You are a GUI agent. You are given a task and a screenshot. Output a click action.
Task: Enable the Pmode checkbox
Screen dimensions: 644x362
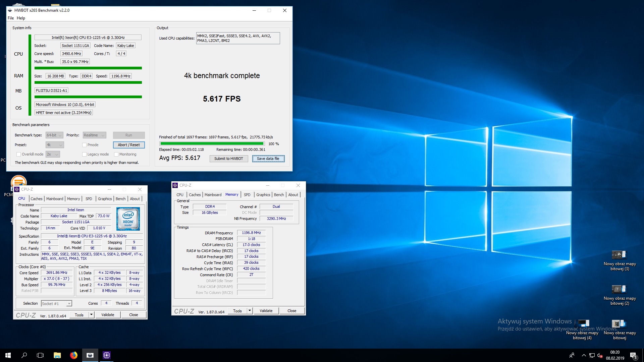pos(85,145)
